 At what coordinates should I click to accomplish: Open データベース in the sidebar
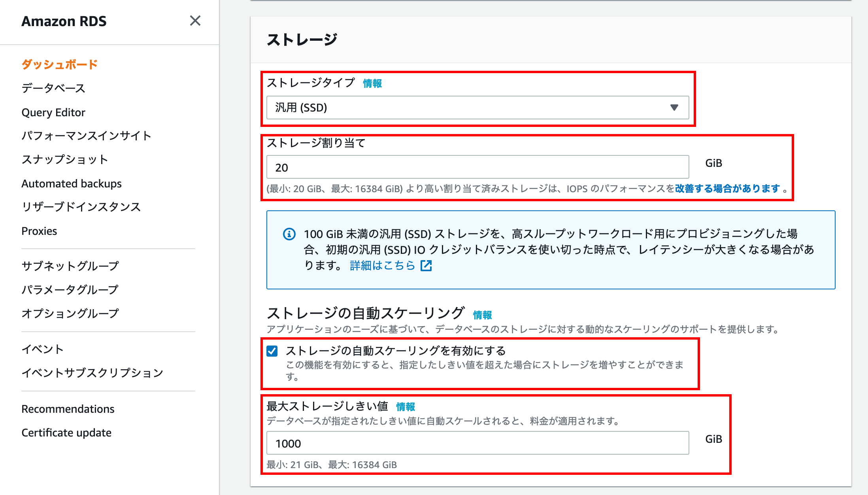(53, 88)
